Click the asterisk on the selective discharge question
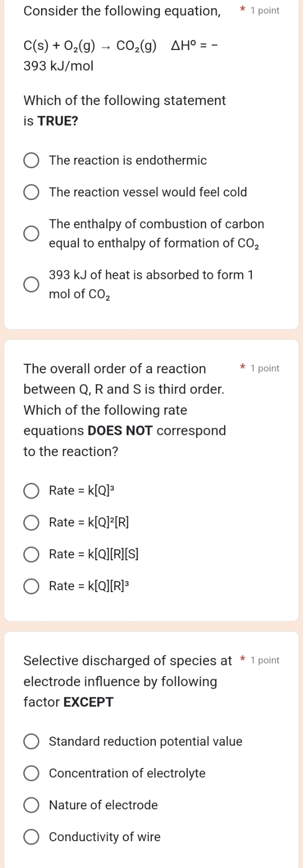303x868 pixels. pyautogui.click(x=242, y=658)
